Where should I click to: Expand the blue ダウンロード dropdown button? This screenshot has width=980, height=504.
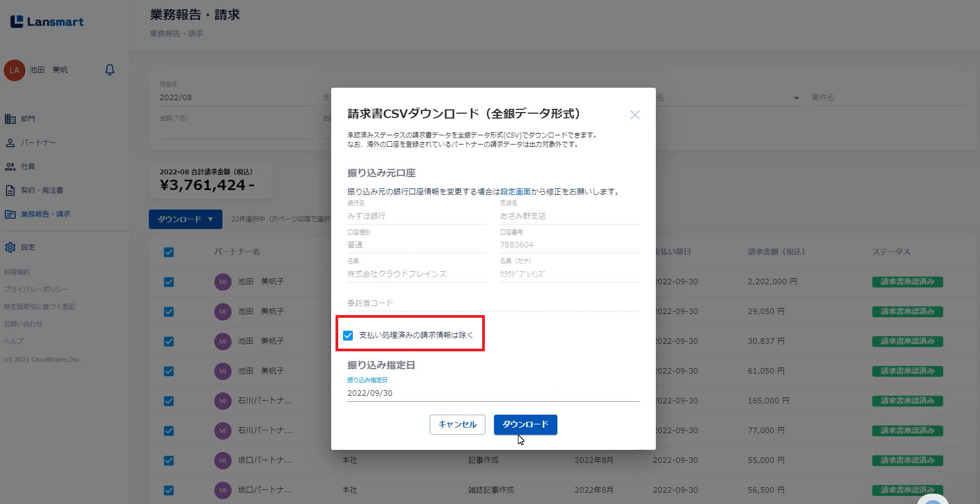click(x=185, y=219)
